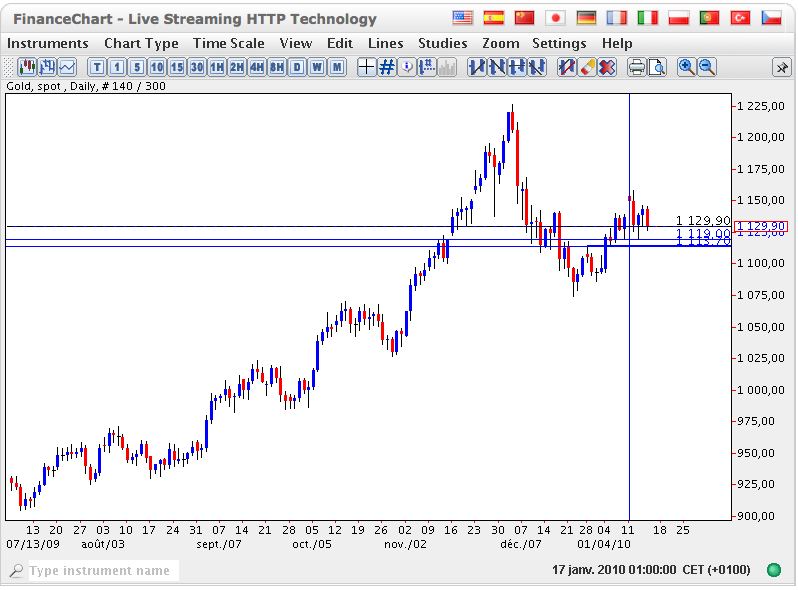Click the 1H timeframe button

217,67
